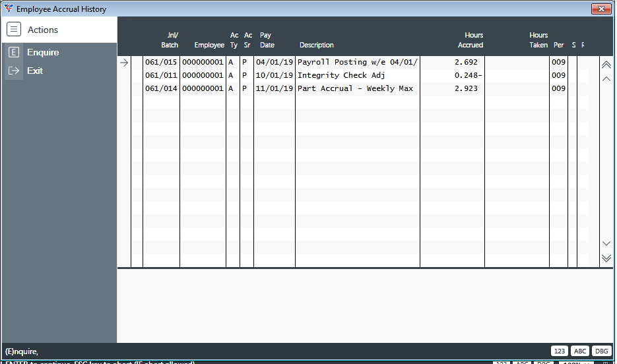The height and width of the screenshot is (364, 617).
Task: Open the Actions hamburger menu icon
Action: pos(14,30)
